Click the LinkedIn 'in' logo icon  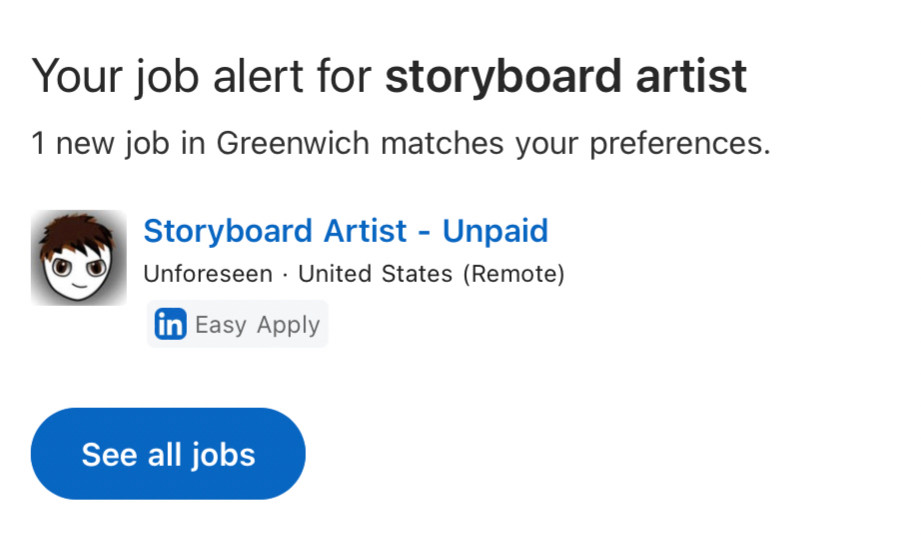(170, 324)
